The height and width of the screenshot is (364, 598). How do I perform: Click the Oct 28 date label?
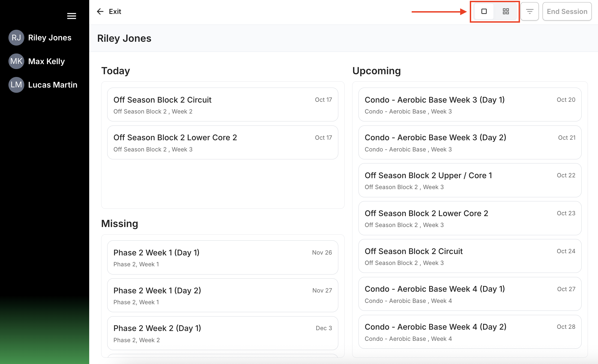tap(566, 327)
